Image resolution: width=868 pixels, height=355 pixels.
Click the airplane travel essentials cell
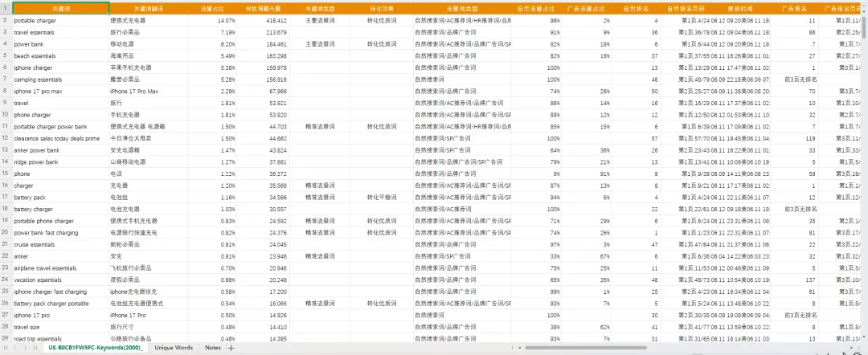(x=61, y=267)
